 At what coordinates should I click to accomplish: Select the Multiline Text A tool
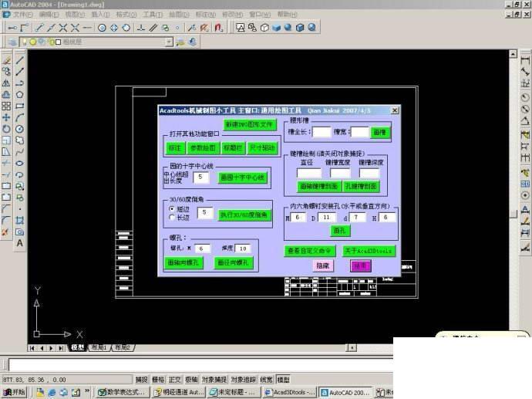(20, 243)
